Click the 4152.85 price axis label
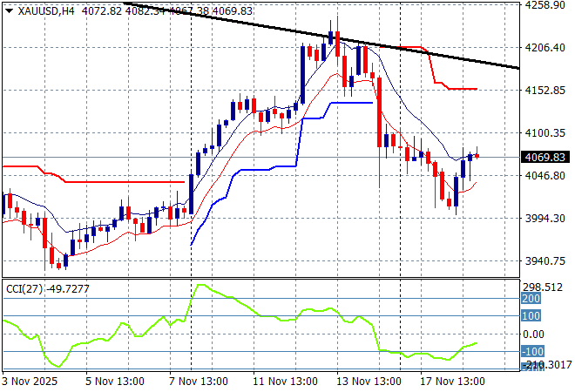Screen dimensions: 575x392 point(545,91)
